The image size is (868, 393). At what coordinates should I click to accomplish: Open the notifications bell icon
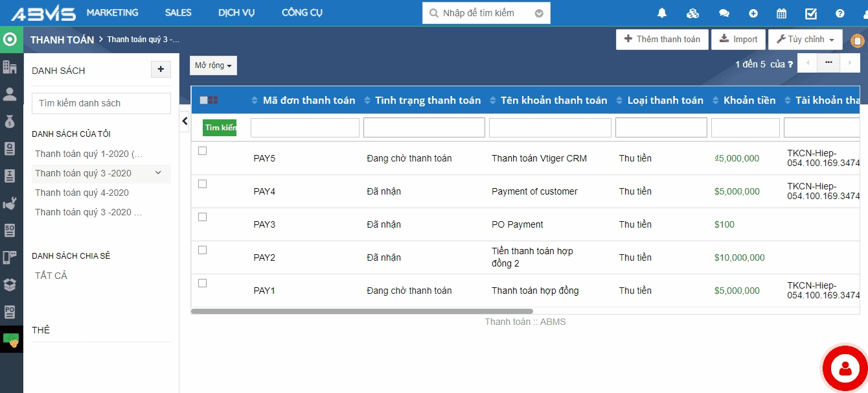[x=661, y=13]
